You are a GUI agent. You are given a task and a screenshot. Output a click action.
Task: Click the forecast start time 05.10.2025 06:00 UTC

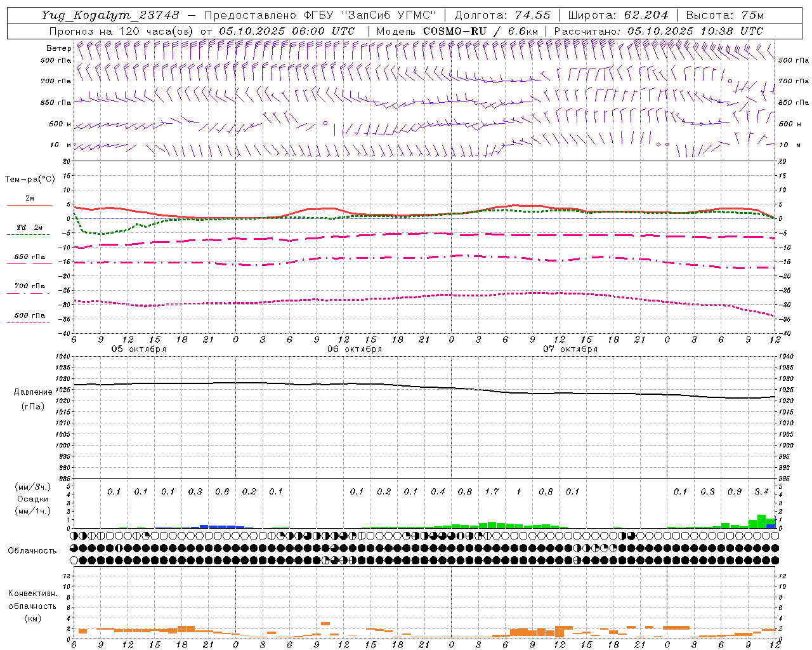click(287, 31)
